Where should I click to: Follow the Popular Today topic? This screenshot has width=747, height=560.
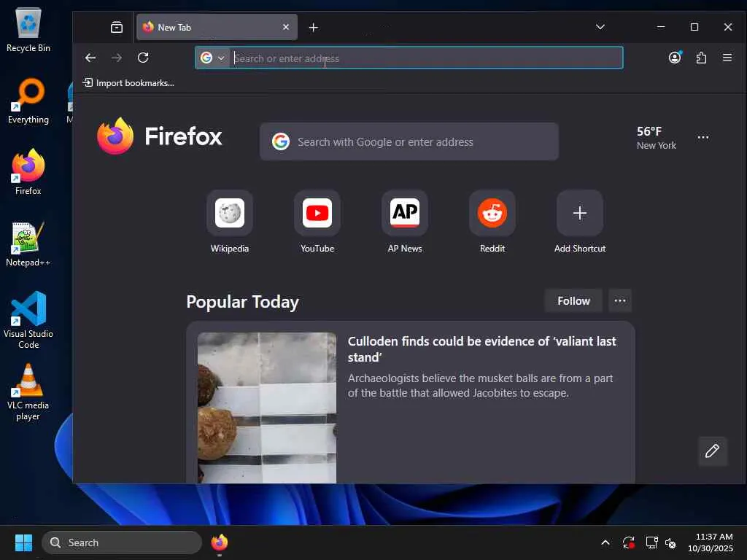[573, 301]
